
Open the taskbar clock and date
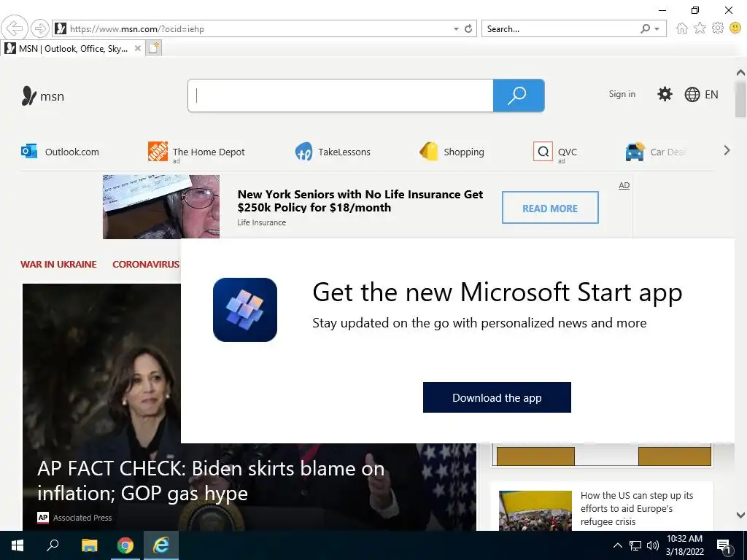(x=684, y=545)
